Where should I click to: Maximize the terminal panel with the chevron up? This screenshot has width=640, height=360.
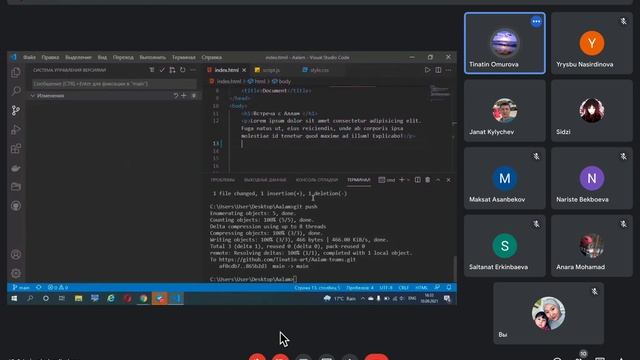(x=438, y=180)
